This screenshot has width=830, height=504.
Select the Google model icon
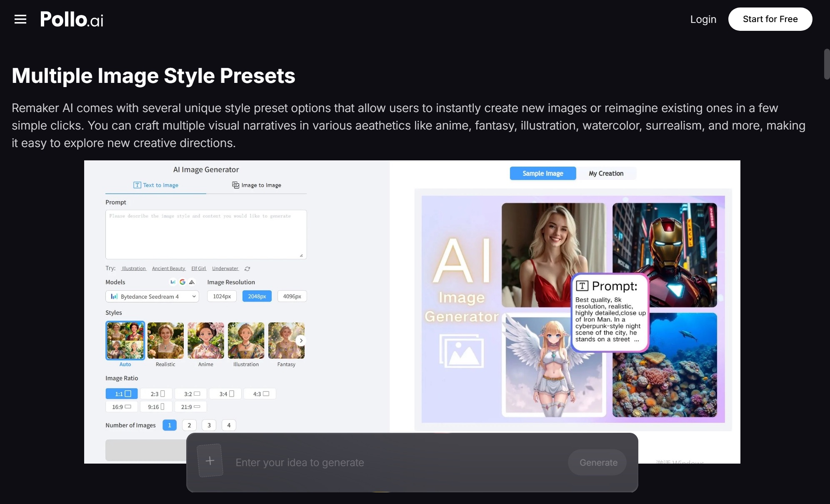click(x=182, y=282)
